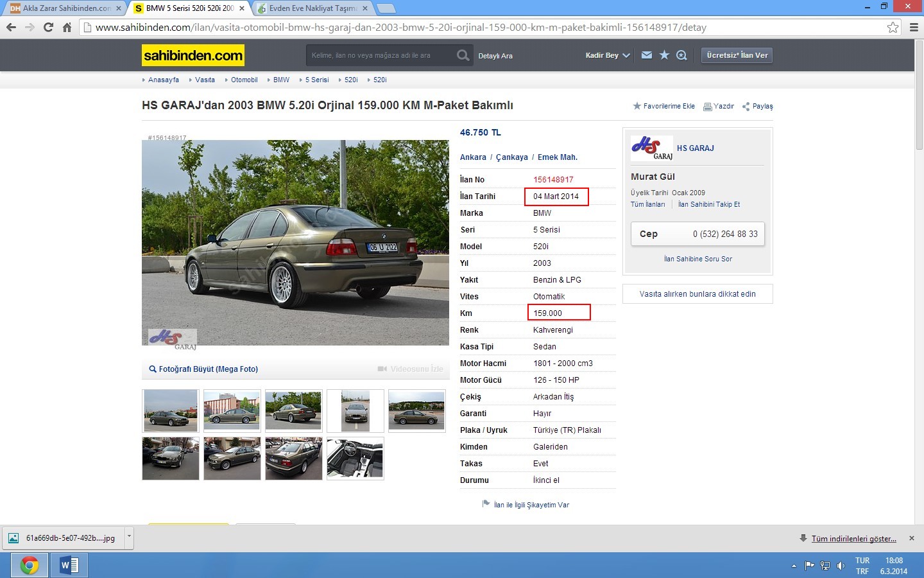Viewport: 924px width, 578px height.
Task: Click the search magnifier icon
Action: pos(463,55)
